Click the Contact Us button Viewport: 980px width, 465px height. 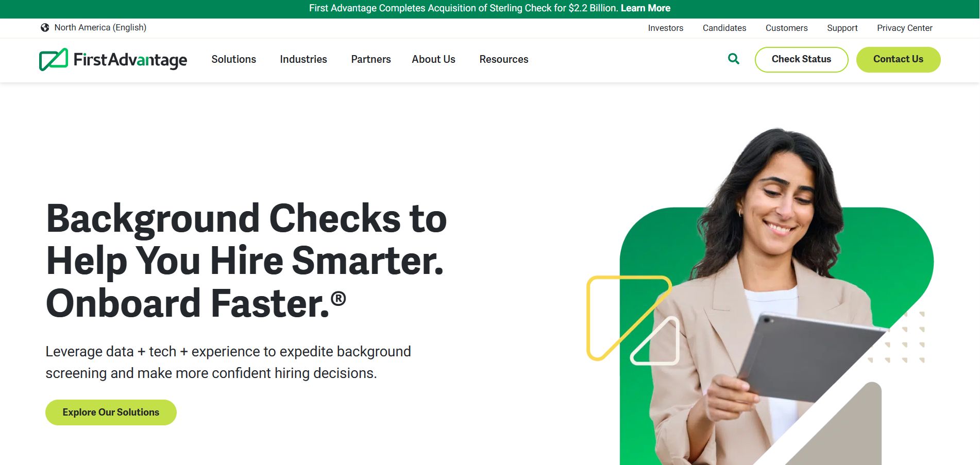click(898, 60)
